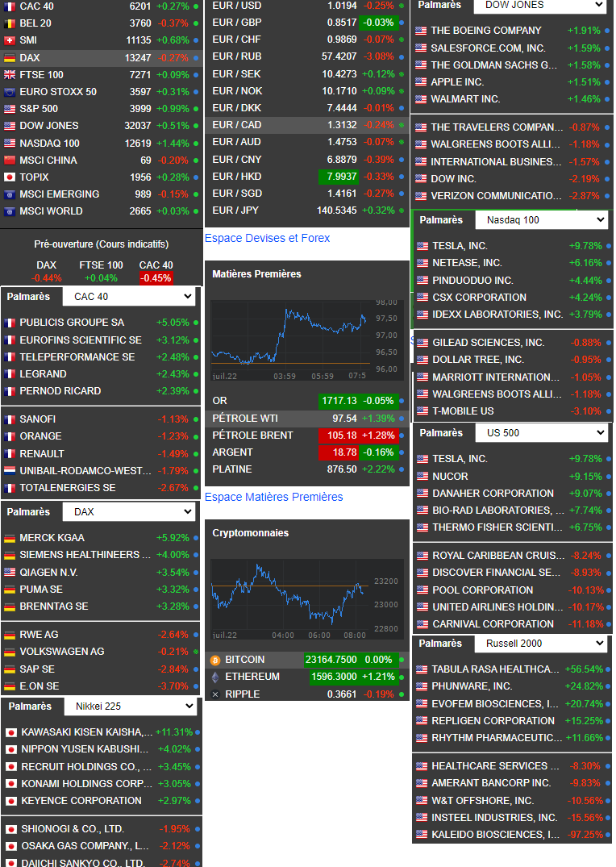This screenshot has width=616, height=867.
Task: Select the PLATINE commodity row
Action: coord(306,469)
